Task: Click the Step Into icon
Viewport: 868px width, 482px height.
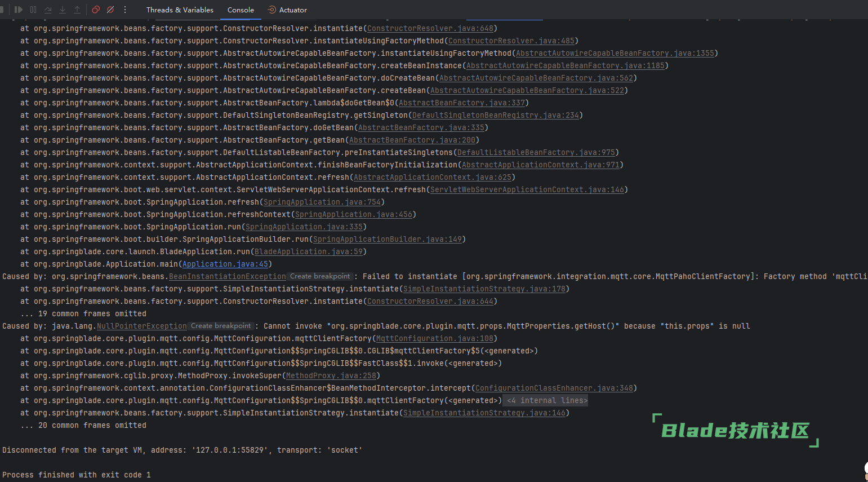Action: pyautogui.click(x=63, y=10)
